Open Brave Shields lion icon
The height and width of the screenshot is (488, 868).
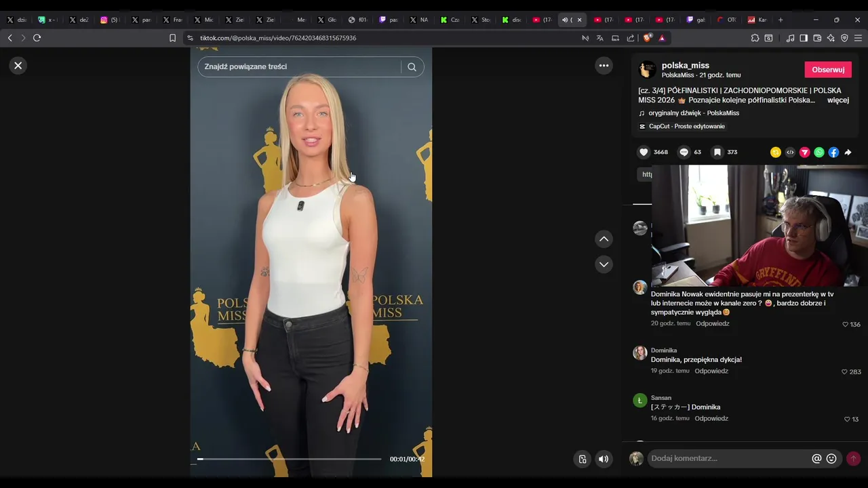pos(648,38)
